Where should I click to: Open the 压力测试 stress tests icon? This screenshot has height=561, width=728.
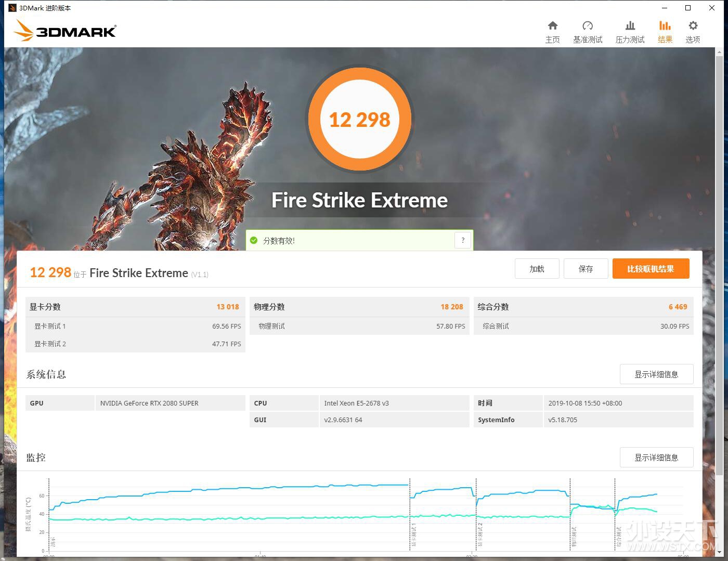point(630,25)
